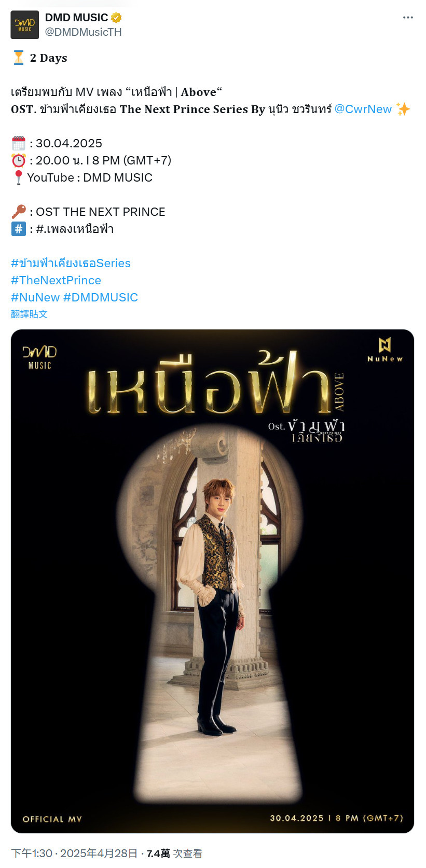Open the #DMDMUSIC hashtag
426x868 pixels.
point(101,297)
